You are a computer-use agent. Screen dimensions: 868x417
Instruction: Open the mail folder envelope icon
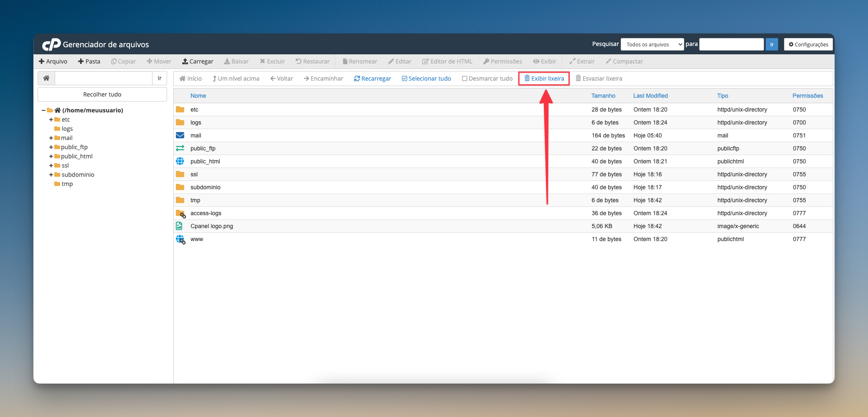(x=180, y=135)
